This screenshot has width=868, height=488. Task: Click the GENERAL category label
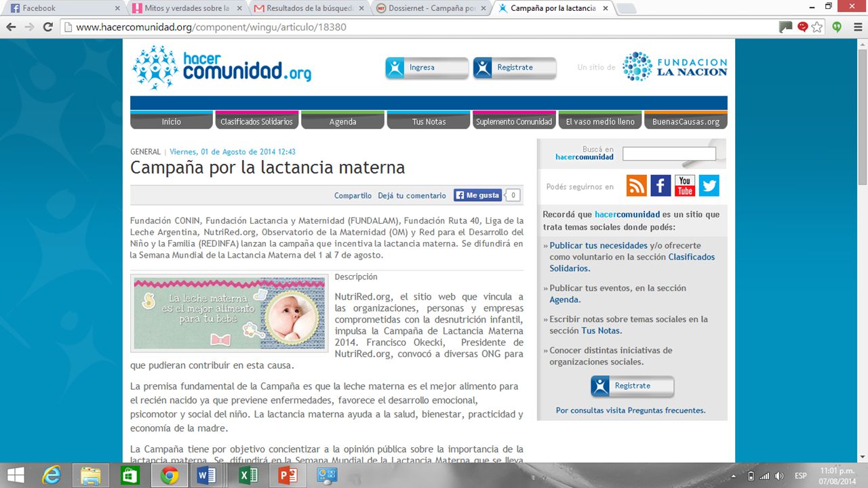click(x=146, y=152)
